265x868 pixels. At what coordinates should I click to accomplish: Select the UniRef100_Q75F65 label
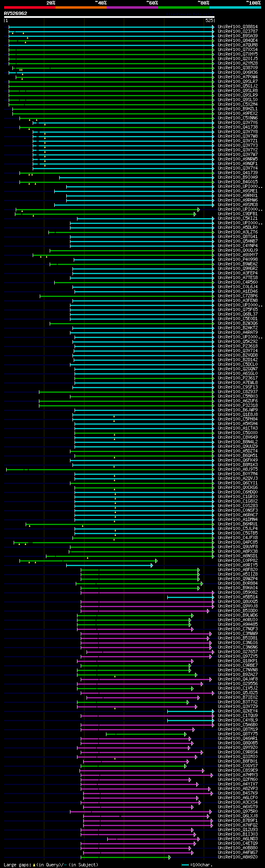[x=238, y=310]
